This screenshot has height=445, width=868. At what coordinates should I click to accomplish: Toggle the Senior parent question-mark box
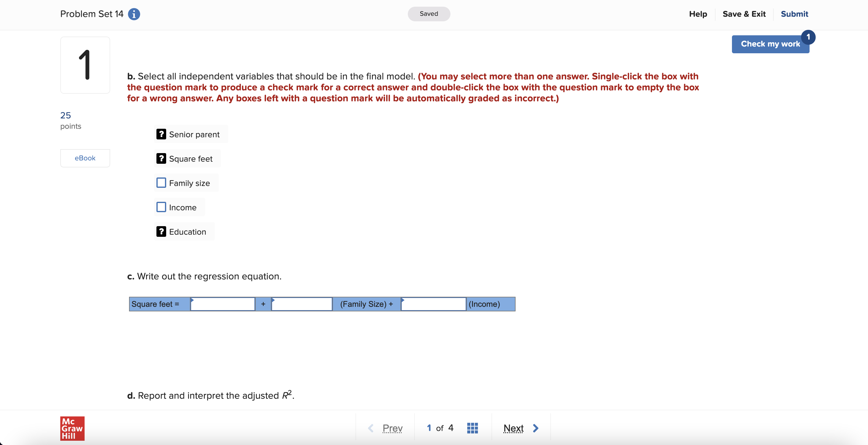(x=161, y=134)
